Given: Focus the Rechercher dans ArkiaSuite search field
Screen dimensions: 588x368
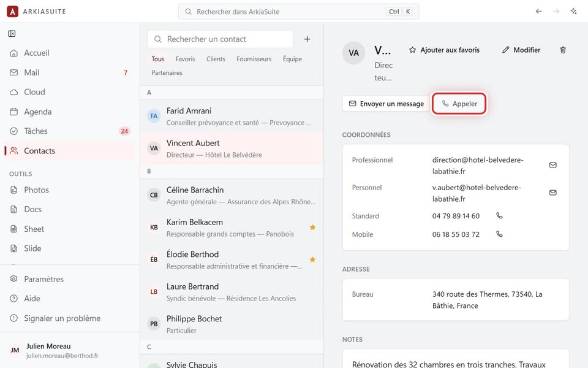Looking at the screenshot, I should click(298, 12).
